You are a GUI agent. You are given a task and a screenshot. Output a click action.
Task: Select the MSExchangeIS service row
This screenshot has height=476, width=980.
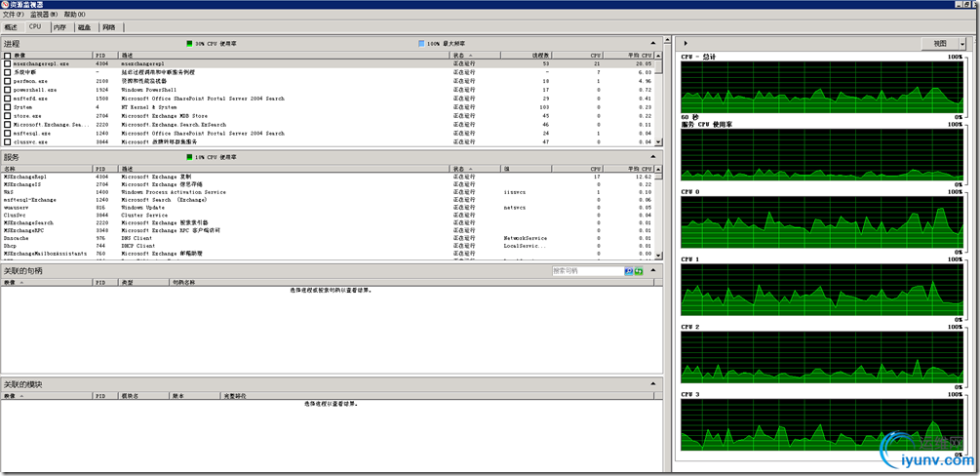point(328,184)
